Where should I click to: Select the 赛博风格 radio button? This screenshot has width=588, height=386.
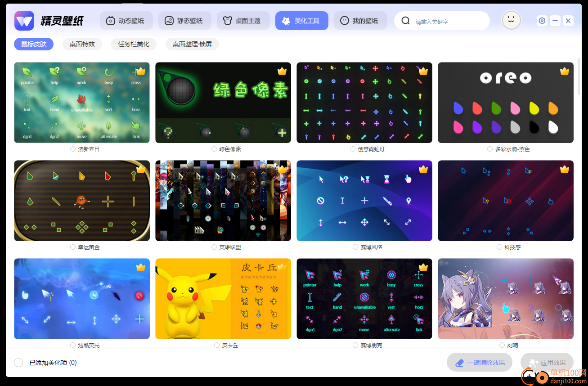[x=355, y=247]
